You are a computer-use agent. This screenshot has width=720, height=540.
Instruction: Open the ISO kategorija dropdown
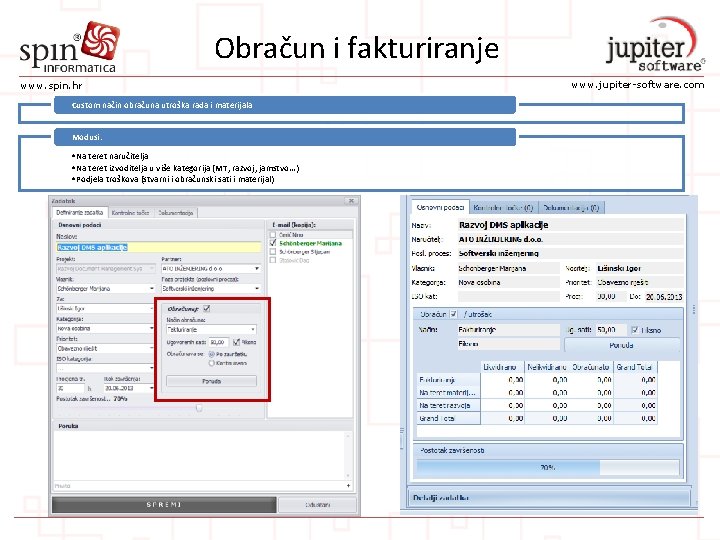(152, 368)
